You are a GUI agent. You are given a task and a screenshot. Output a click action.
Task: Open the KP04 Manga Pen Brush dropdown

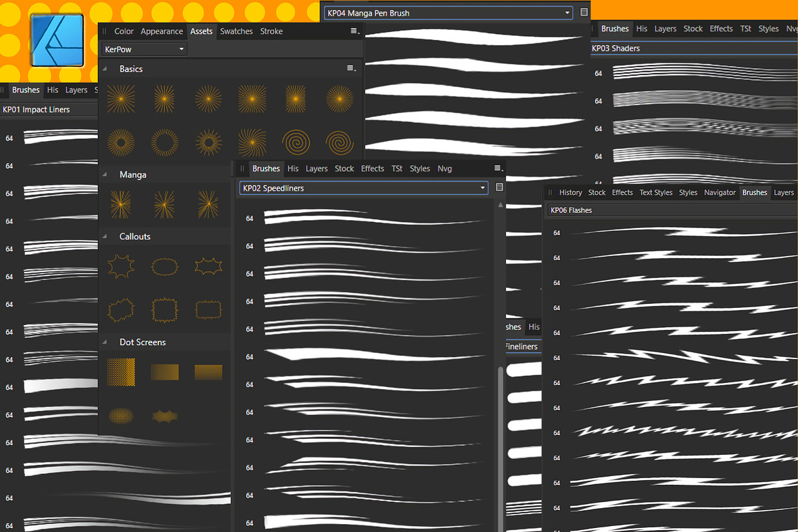448,13
